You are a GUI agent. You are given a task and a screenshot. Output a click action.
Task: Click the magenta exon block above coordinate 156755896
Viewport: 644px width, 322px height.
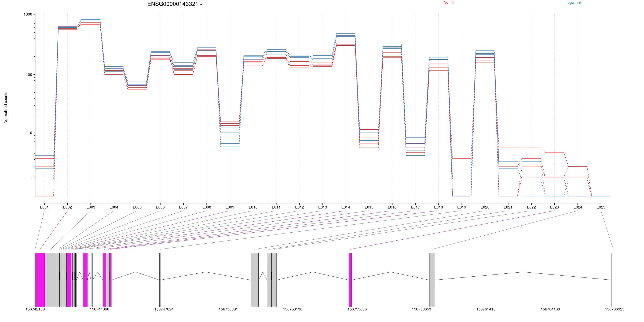point(350,280)
